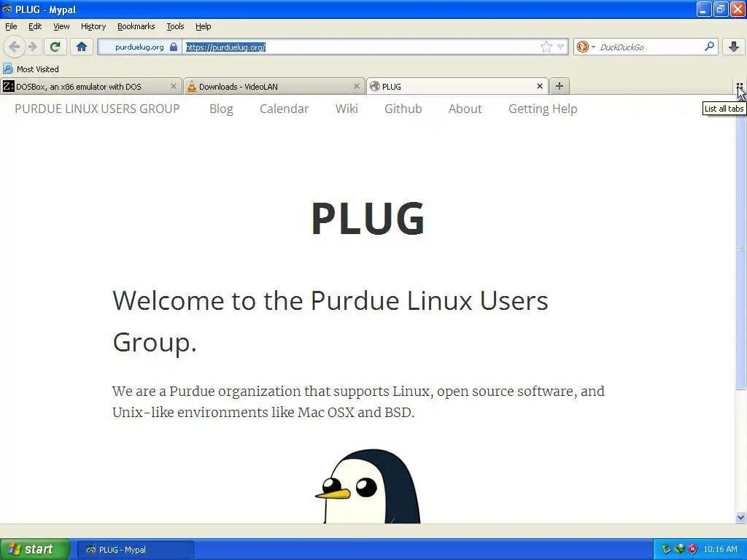Viewport: 747px width, 560px height.
Task: Click the vertical scrollbar thumb
Action: tap(740, 247)
